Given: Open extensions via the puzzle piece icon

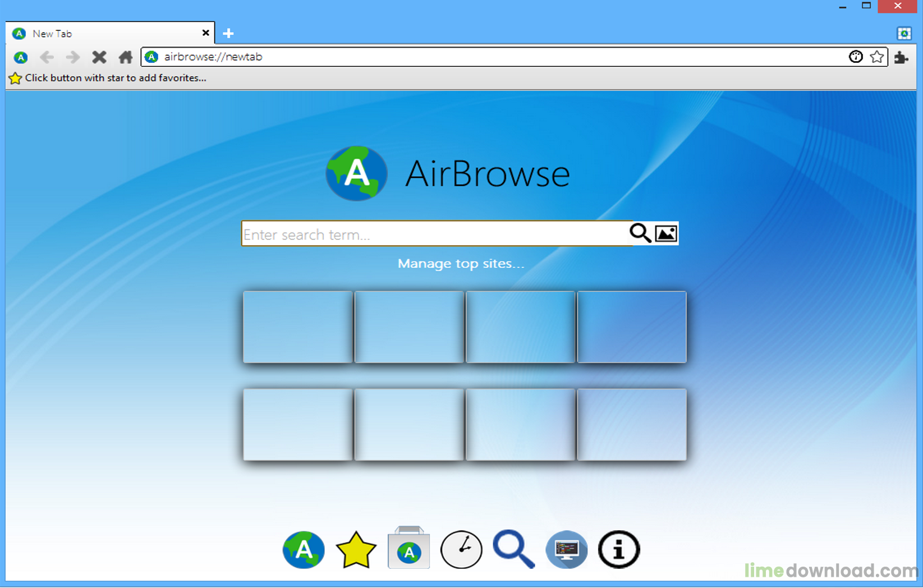Looking at the screenshot, I should click(x=901, y=57).
